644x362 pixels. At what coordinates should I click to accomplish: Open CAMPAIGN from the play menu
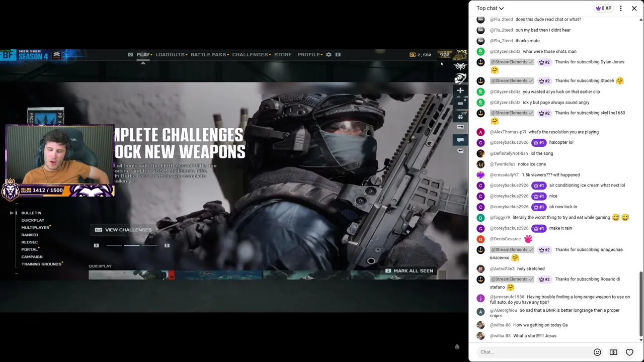[32, 257]
